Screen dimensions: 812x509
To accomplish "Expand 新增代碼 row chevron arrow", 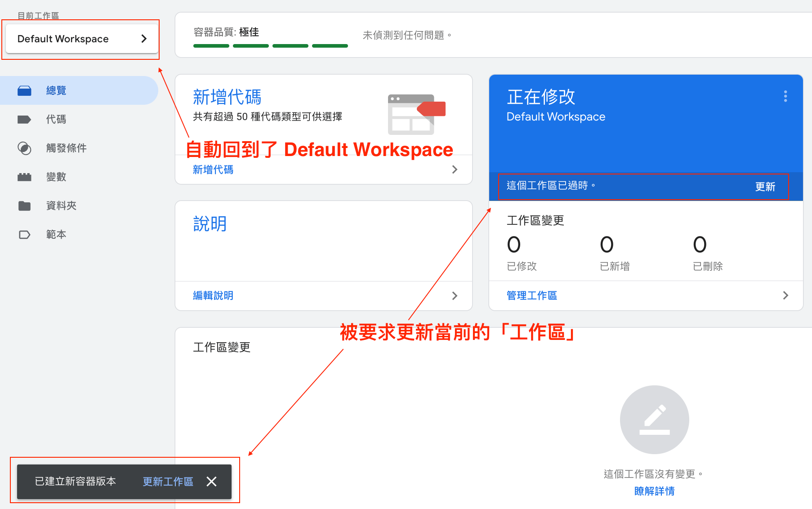I will 455,170.
